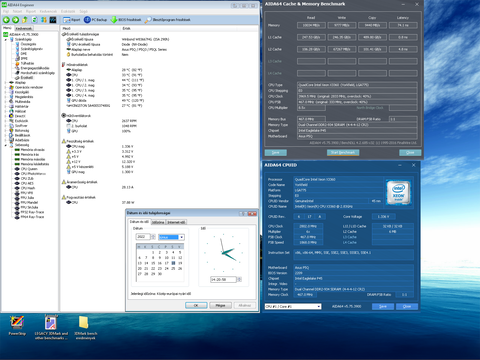The height and width of the screenshot is (360, 480).
Task: Select the FPU Julia benchmark
Action: pyautogui.click(x=27, y=198)
